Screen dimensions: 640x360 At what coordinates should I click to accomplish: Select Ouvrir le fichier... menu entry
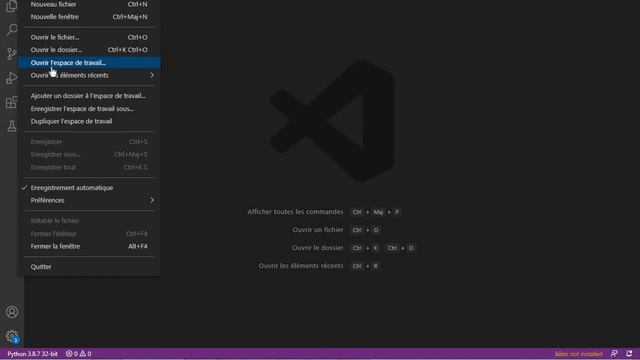pyautogui.click(x=89, y=37)
